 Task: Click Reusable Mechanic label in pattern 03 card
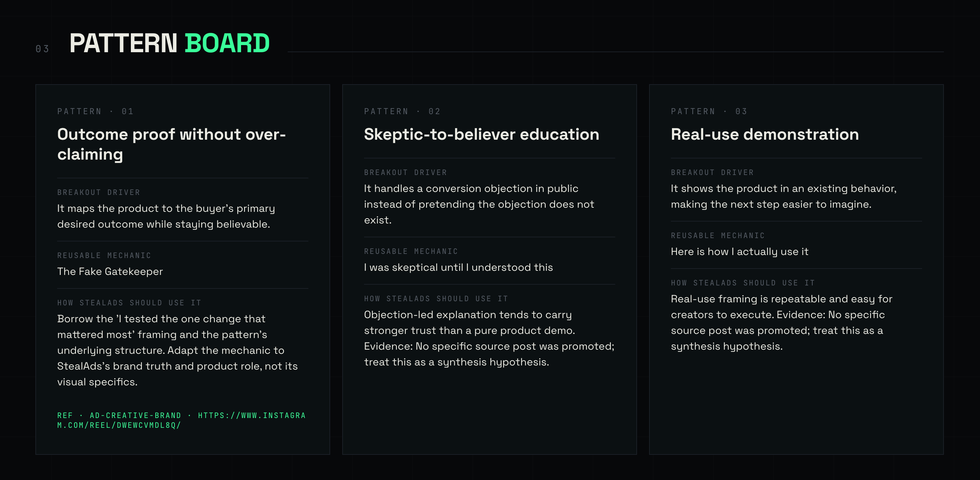tap(718, 235)
